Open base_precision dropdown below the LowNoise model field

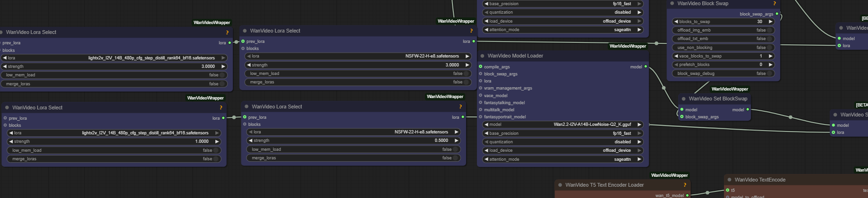pos(563,133)
